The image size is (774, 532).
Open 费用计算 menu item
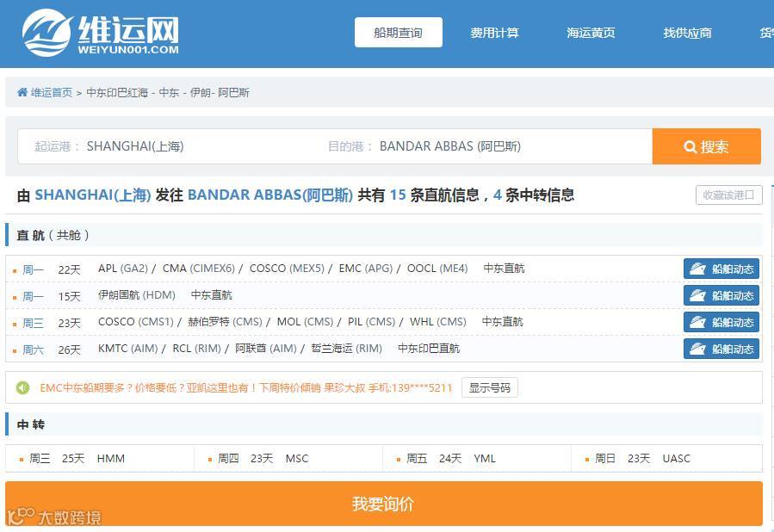point(494,33)
